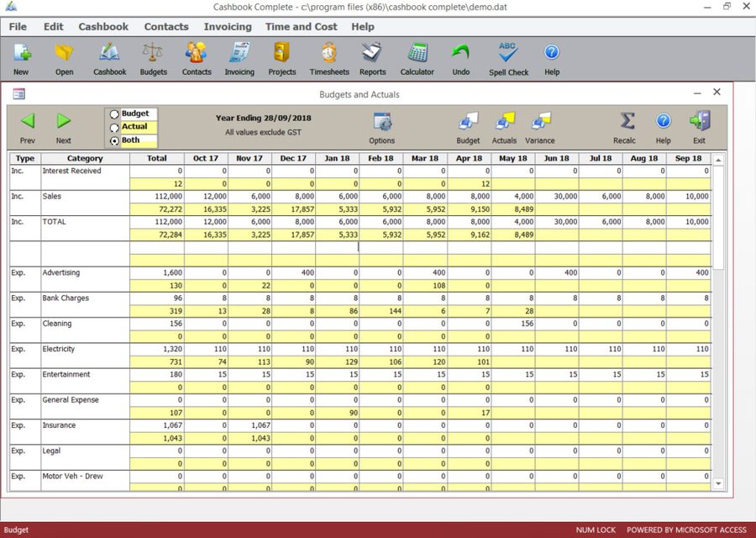Select the Actual radio button
This screenshot has width=756, height=538.
click(x=114, y=128)
